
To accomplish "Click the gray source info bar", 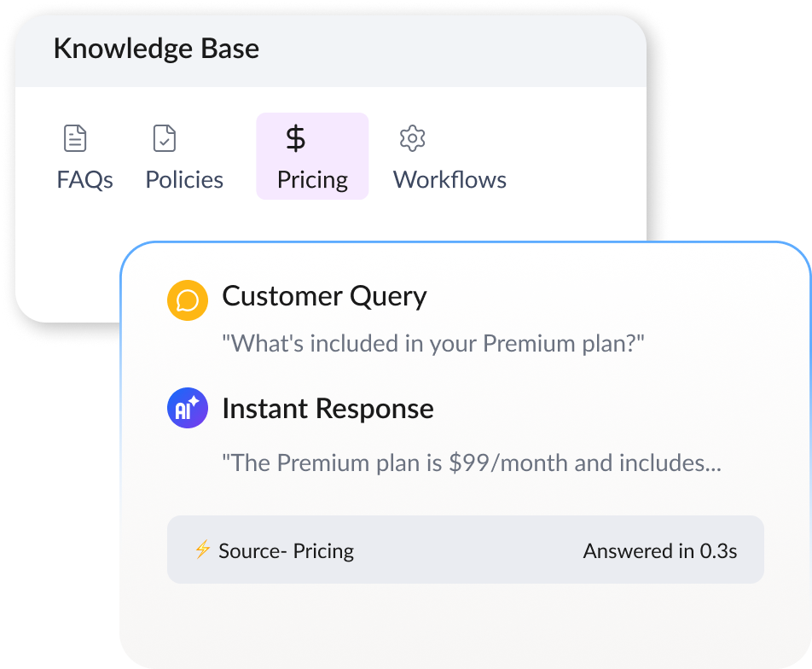I will point(465,550).
